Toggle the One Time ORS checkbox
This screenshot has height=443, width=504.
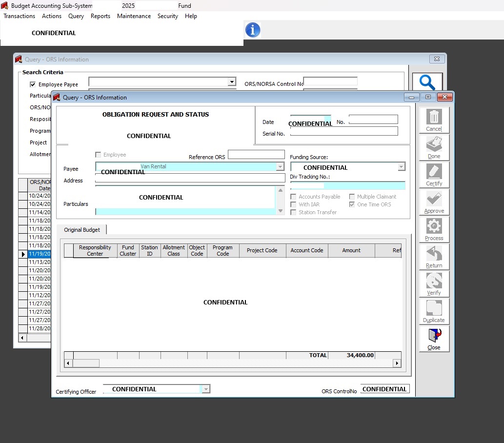352,204
